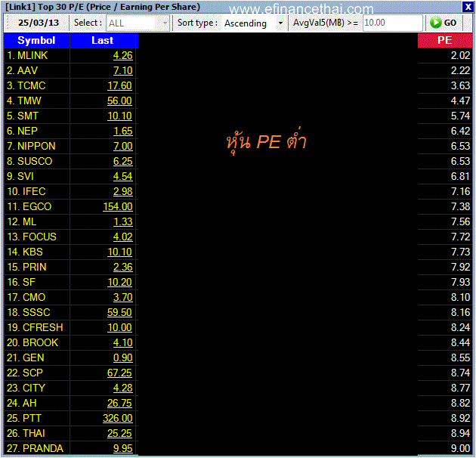Image resolution: width=476 pixels, height=458 pixels.
Task: Open the Sort type Ascending dropdown
Action: click(253, 23)
